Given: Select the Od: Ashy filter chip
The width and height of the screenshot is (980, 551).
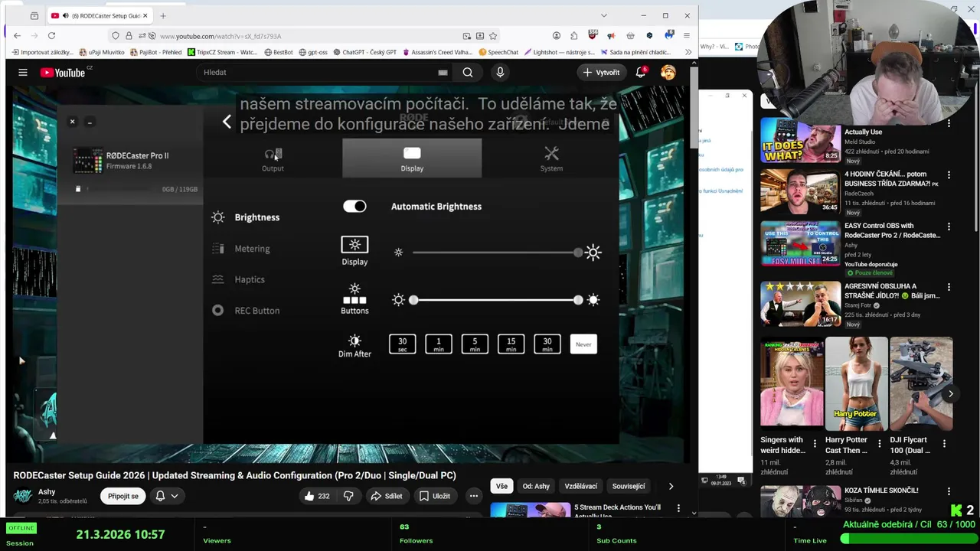Looking at the screenshot, I should 536,486.
